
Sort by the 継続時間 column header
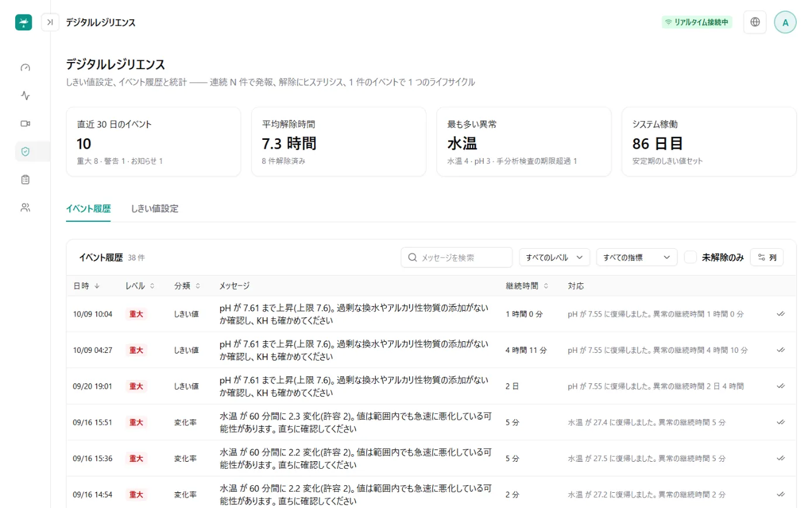pyautogui.click(x=527, y=286)
